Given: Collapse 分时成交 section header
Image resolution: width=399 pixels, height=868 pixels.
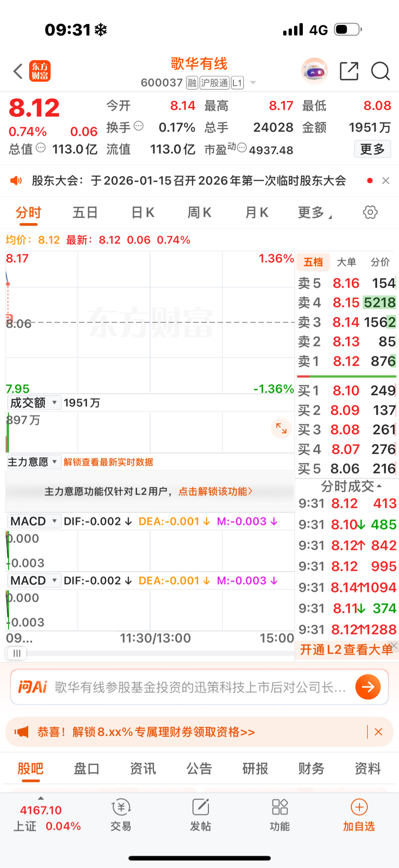Looking at the screenshot, I should click(x=351, y=486).
